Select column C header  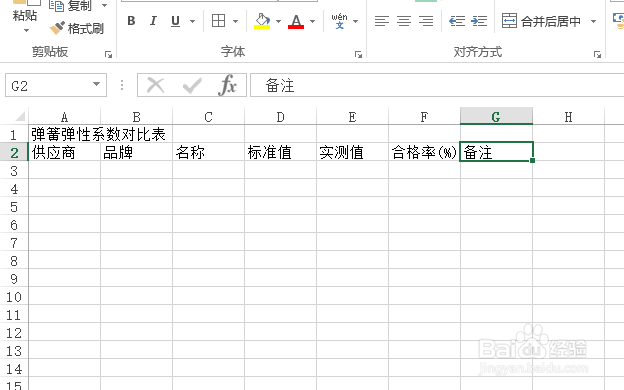click(209, 117)
